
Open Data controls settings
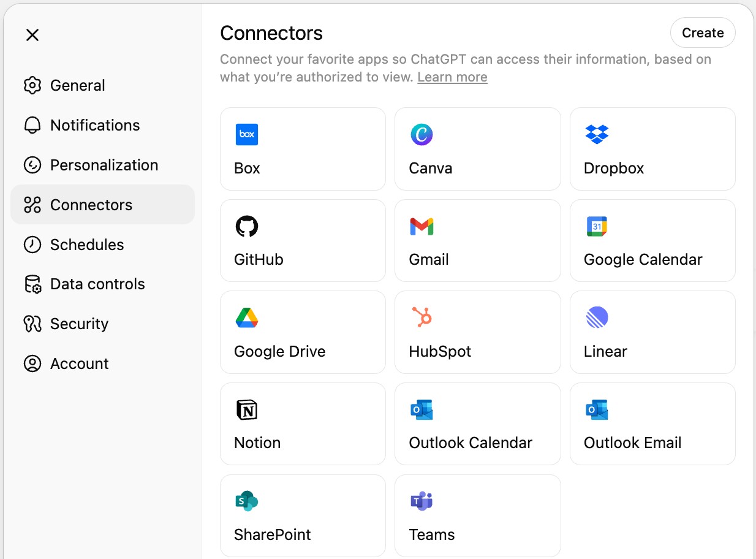(x=97, y=284)
